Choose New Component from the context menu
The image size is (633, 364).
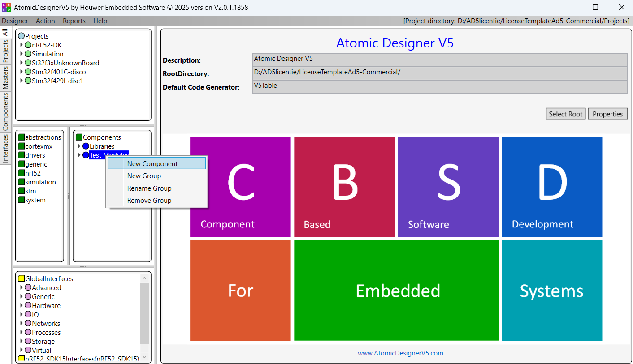pyautogui.click(x=152, y=164)
